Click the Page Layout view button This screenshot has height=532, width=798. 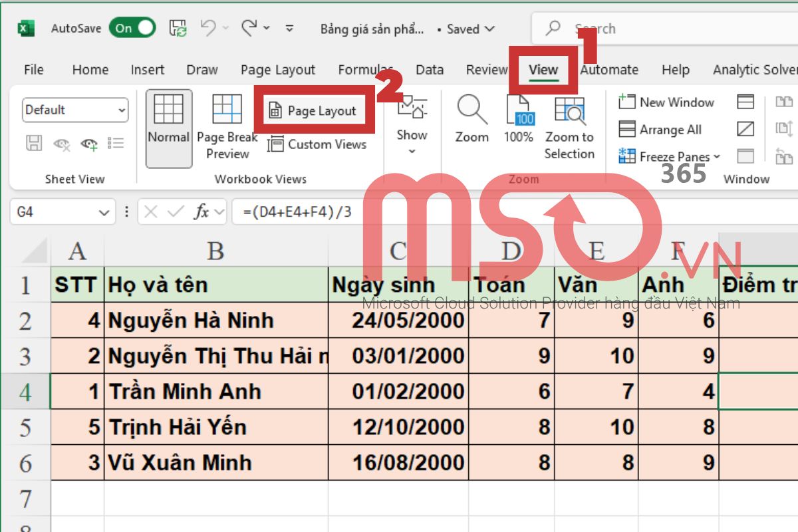[313, 111]
